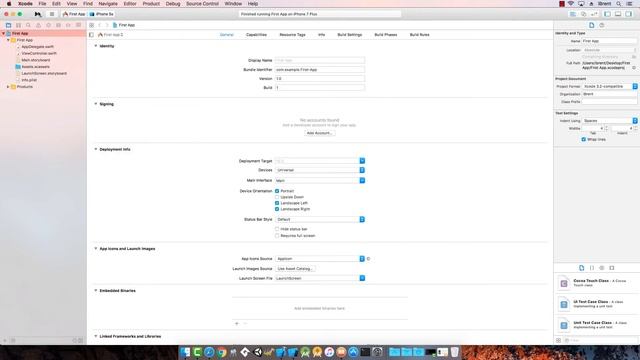640x360 pixels.
Task: Switch to the Build Rules tab
Action: tap(420, 35)
